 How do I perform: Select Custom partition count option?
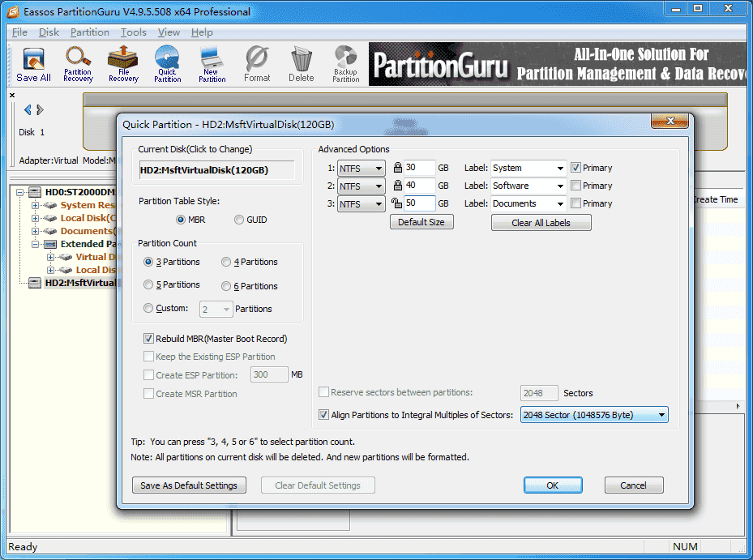tap(148, 308)
